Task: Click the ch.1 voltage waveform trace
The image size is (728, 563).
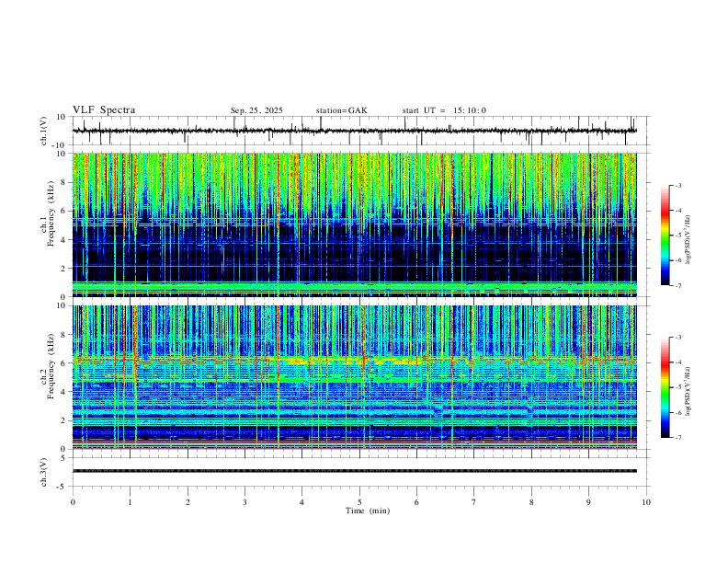Action: pos(354,131)
